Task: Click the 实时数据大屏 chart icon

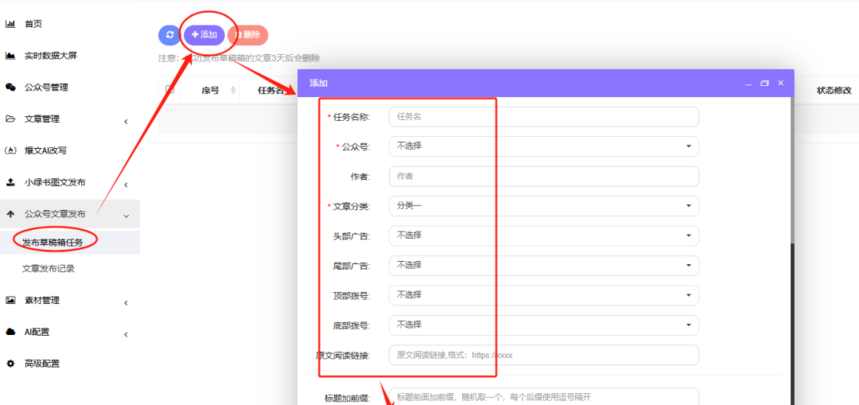Action: 10,55
